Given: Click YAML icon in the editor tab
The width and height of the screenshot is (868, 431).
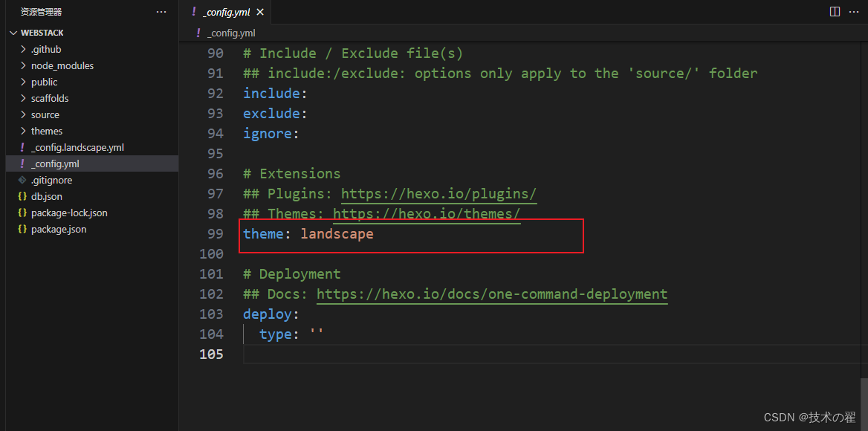Looking at the screenshot, I should tap(193, 12).
